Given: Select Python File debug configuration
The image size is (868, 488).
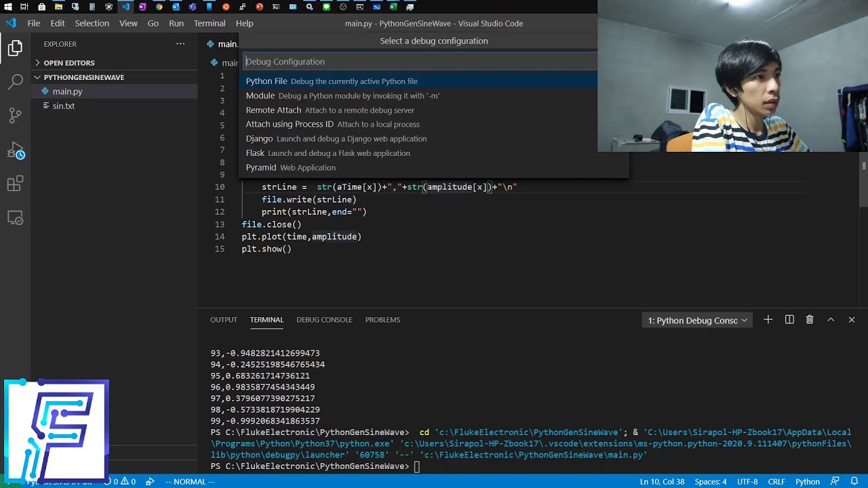Looking at the screenshot, I should click(434, 81).
